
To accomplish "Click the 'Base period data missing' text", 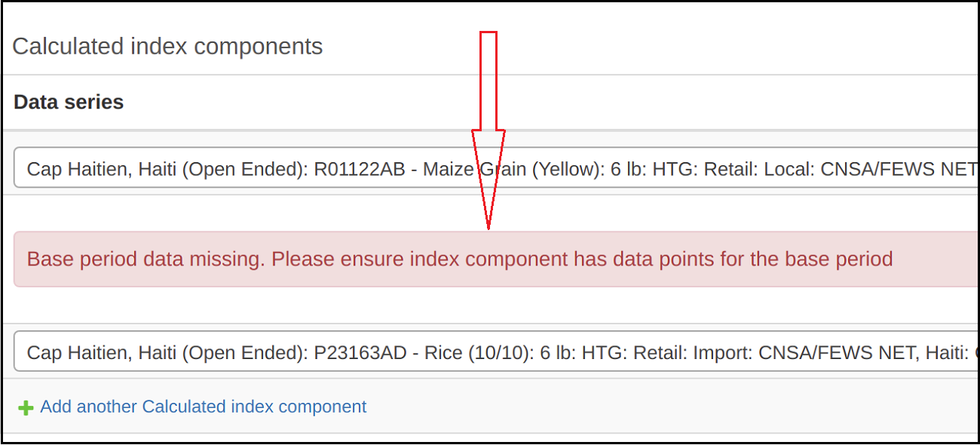I will click(x=143, y=259).
